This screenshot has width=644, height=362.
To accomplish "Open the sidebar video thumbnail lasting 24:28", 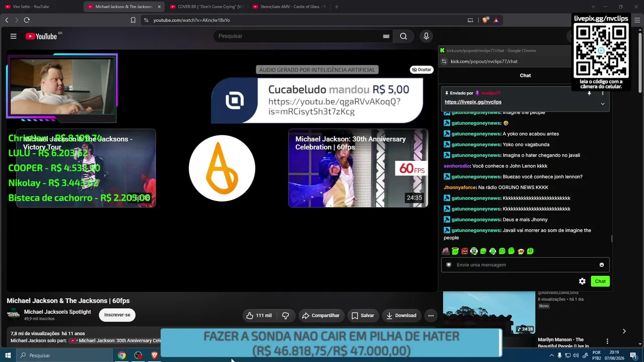I will (x=489, y=312).
